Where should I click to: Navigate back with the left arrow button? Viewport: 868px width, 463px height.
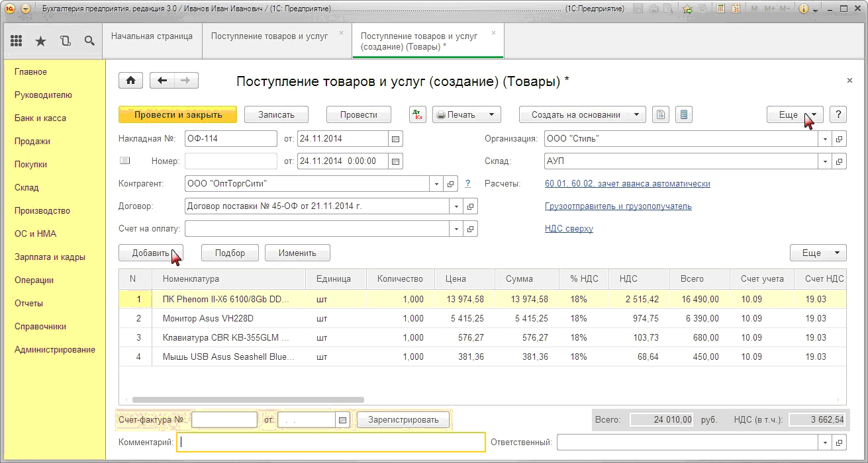pyautogui.click(x=162, y=81)
